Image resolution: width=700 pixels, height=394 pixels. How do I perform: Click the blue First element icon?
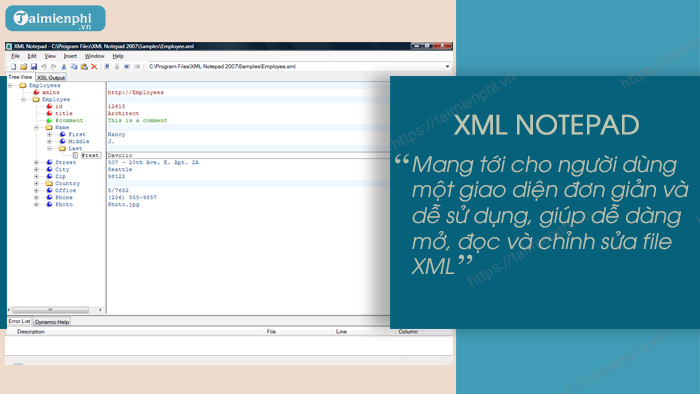click(x=62, y=134)
